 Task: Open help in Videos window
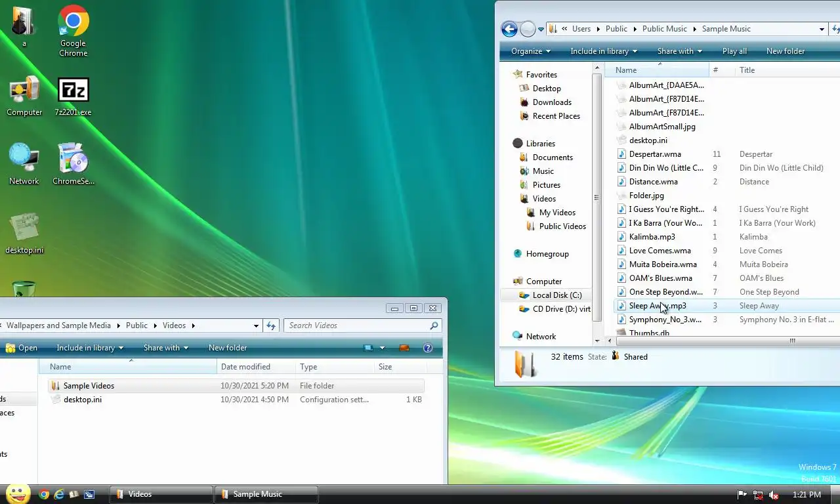[428, 348]
